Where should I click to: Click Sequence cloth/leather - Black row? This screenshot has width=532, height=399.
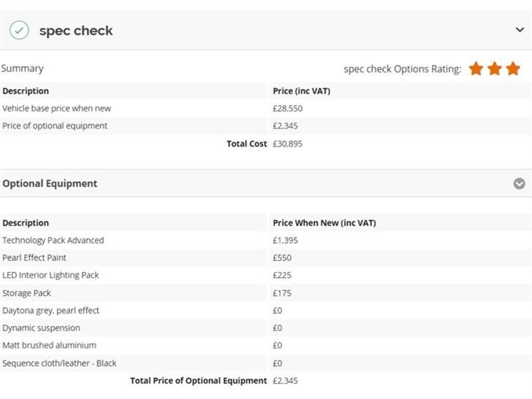tap(266, 363)
